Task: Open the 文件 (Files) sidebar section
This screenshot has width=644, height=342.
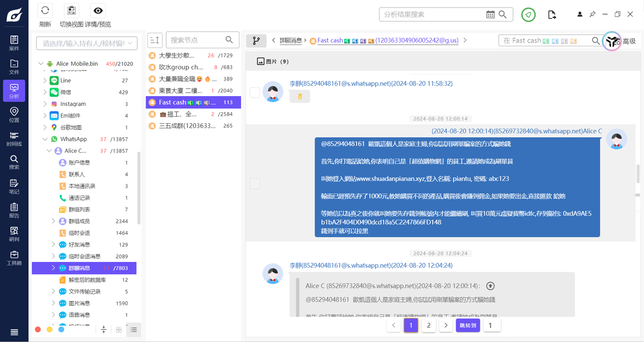Action: point(14,67)
